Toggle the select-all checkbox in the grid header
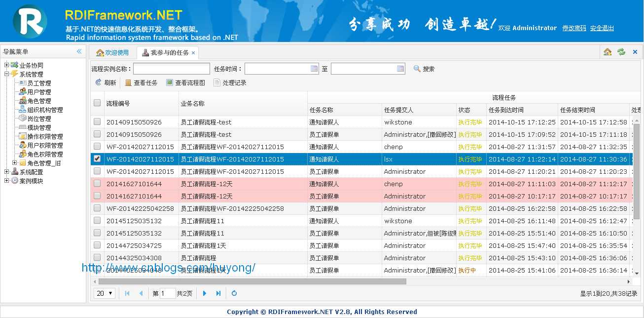 point(97,103)
